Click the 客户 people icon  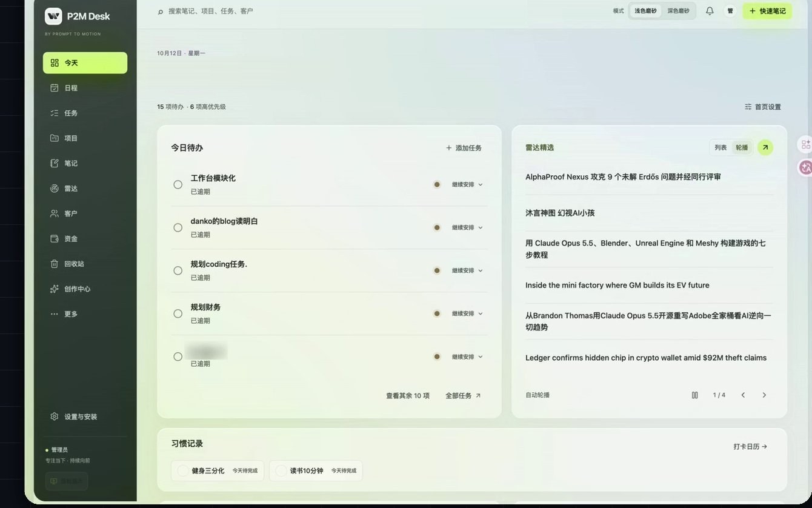coord(55,213)
